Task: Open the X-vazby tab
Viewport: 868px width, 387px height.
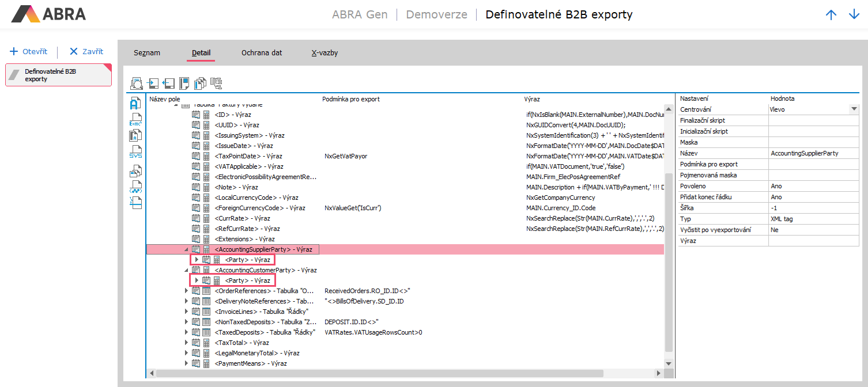Action: [324, 53]
